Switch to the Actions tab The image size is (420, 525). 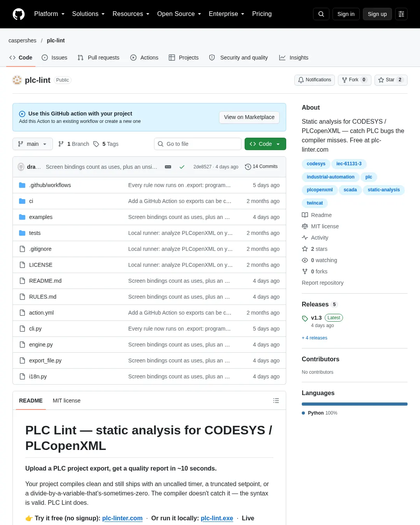(144, 58)
